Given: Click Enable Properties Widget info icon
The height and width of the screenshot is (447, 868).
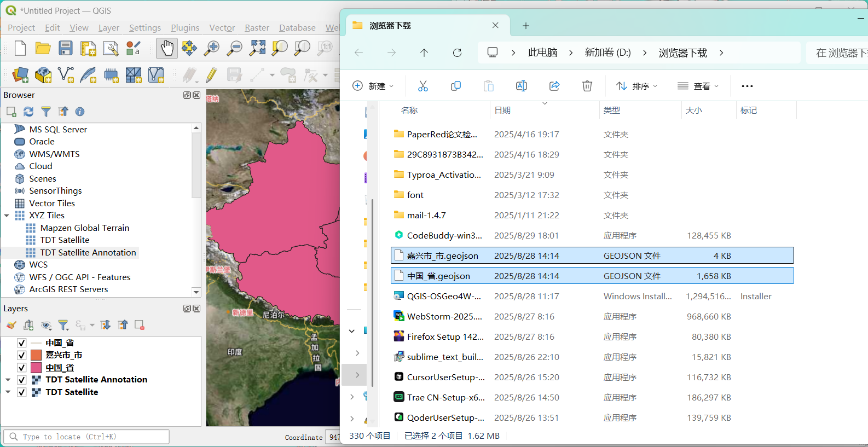Looking at the screenshot, I should click(80, 112).
